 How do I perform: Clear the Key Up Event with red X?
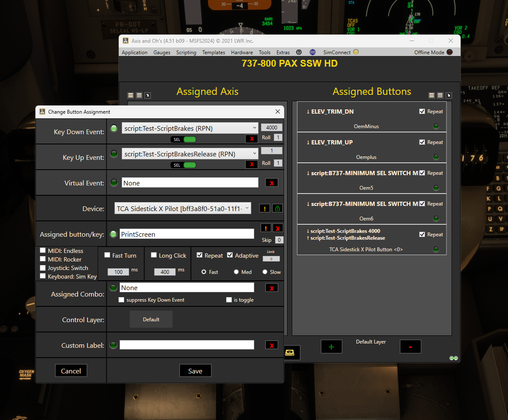252,164
